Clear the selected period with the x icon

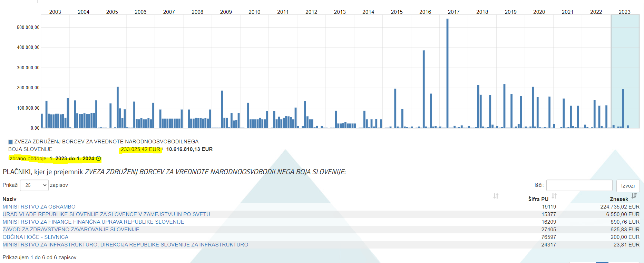coord(98,159)
